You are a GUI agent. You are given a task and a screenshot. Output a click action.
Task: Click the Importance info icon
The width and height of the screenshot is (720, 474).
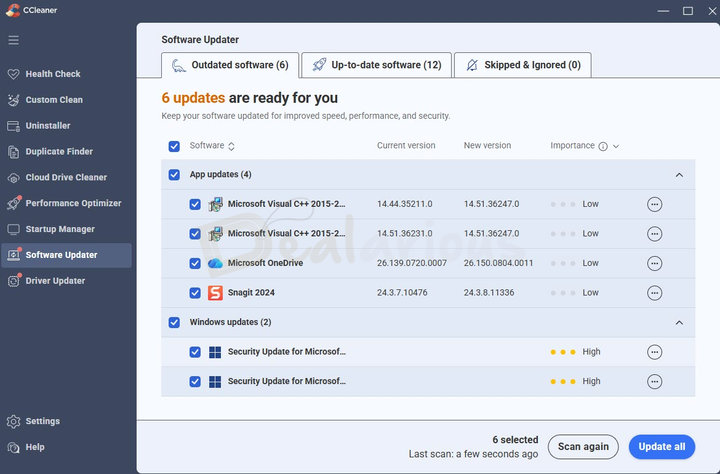click(603, 146)
